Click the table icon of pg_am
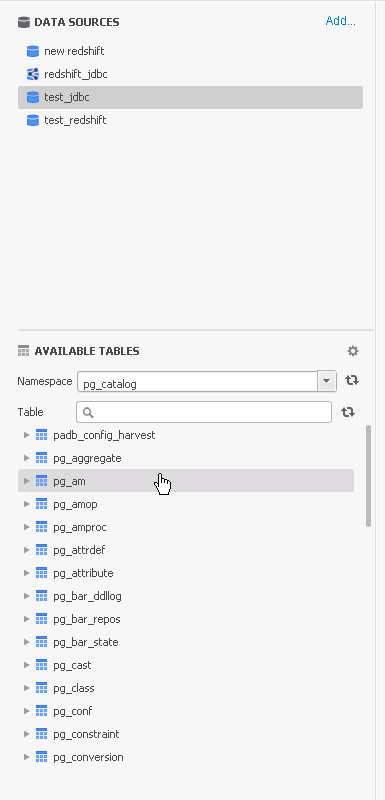 pos(42,481)
